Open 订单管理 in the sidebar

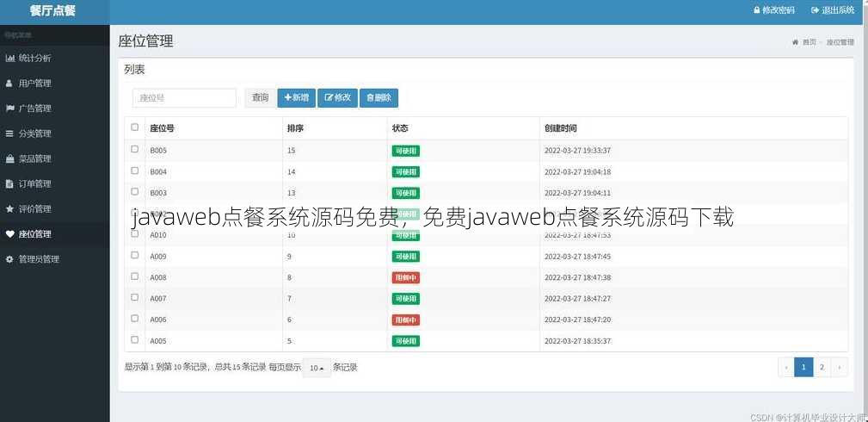(54, 183)
